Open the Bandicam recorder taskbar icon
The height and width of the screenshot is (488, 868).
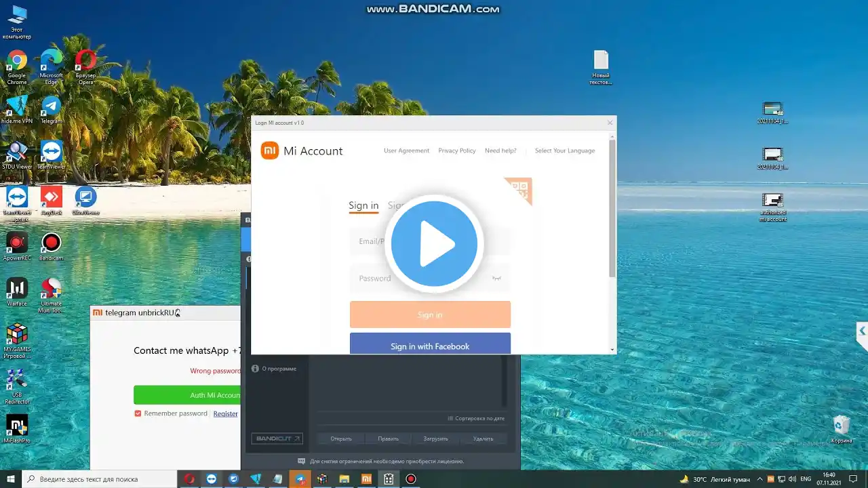click(410, 479)
